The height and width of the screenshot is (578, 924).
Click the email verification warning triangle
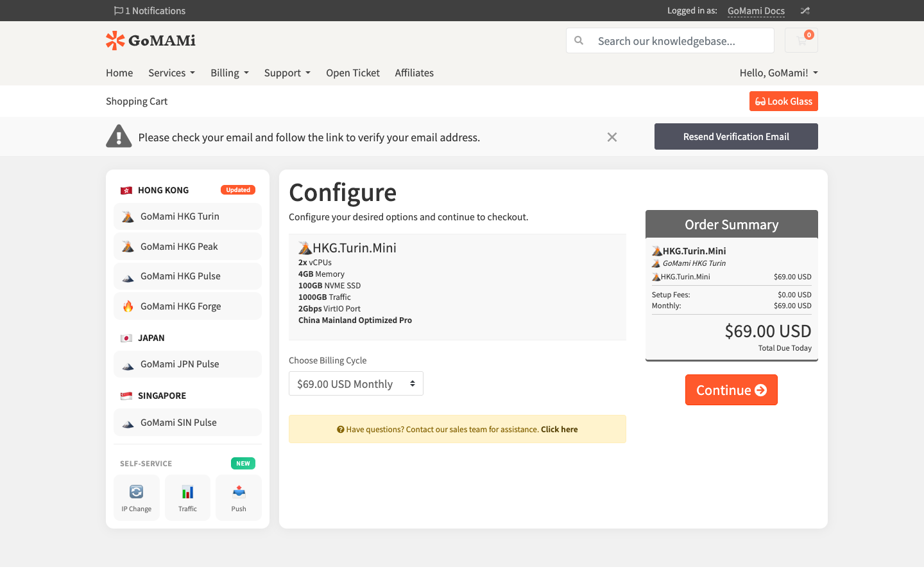pyautogui.click(x=119, y=136)
